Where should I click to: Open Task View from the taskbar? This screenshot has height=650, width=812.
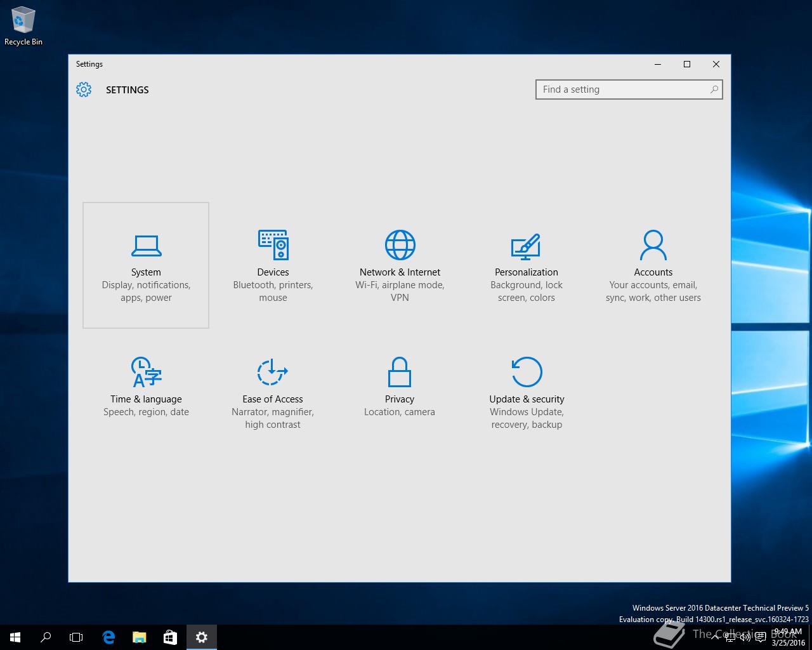(x=76, y=637)
